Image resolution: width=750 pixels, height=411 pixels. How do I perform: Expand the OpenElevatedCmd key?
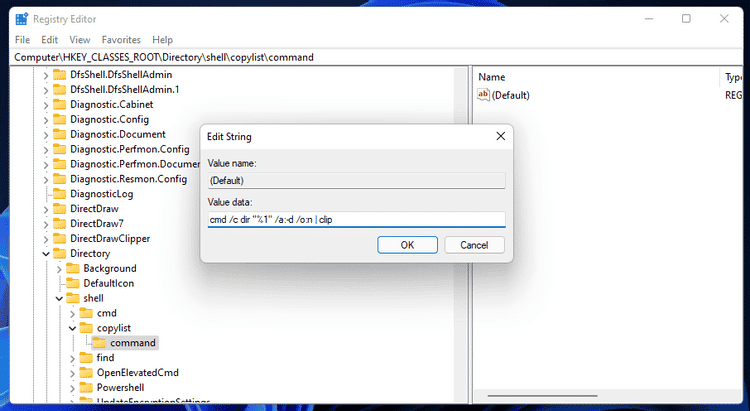72,373
